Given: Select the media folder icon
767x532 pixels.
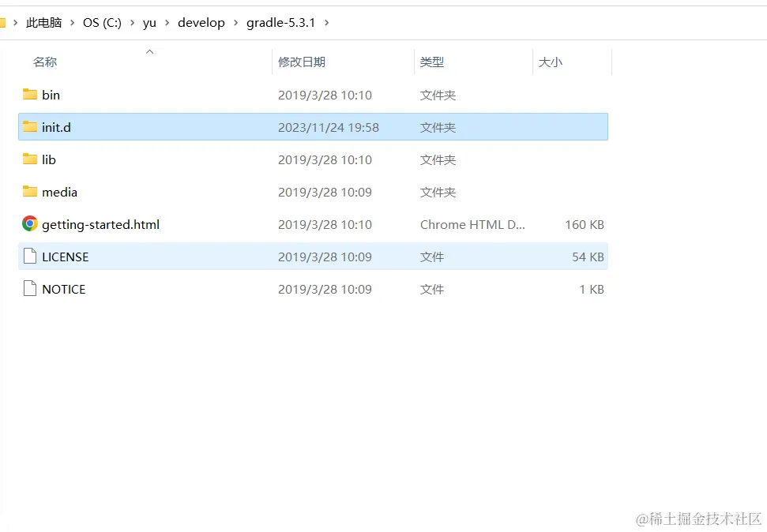Looking at the screenshot, I should point(30,191).
